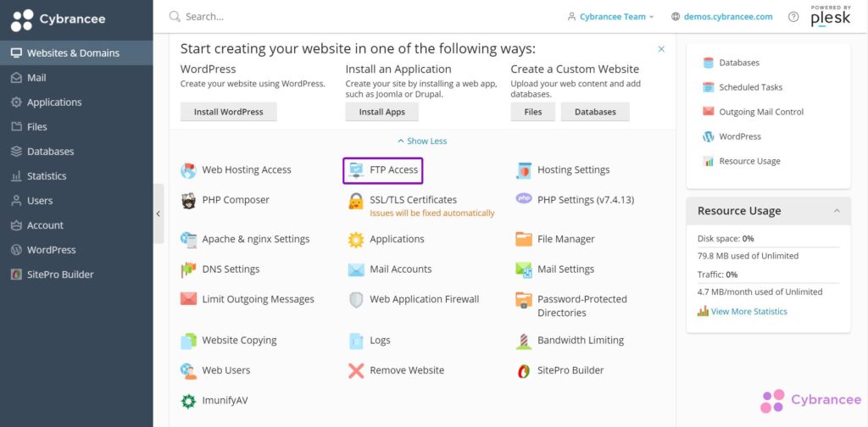Click the Databases button under Custom Website

(595, 112)
